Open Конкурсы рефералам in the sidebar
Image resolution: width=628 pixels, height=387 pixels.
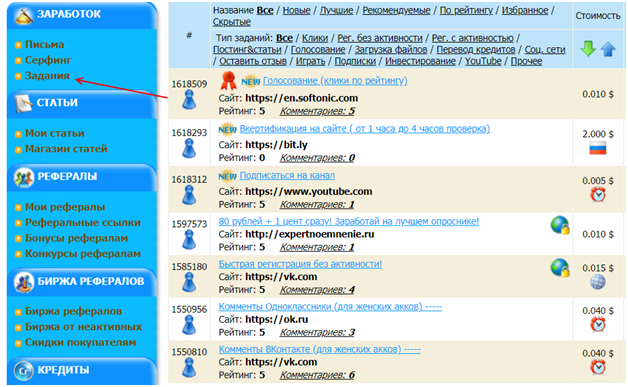(x=83, y=254)
